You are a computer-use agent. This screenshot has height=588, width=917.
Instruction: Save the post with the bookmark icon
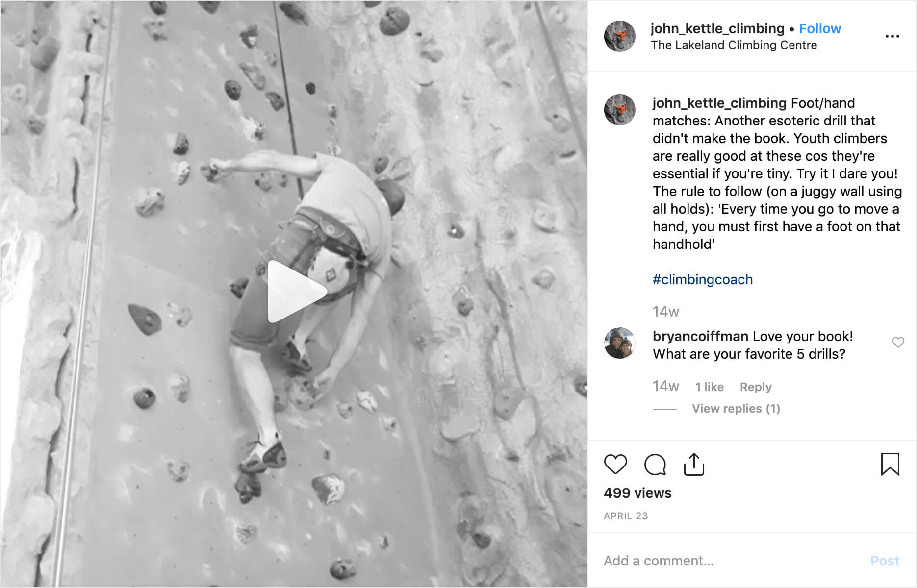(890, 464)
